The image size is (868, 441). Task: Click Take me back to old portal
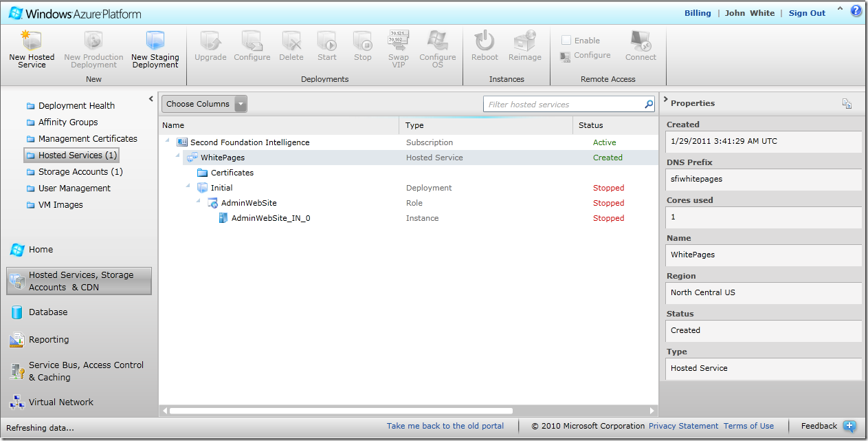click(x=445, y=426)
